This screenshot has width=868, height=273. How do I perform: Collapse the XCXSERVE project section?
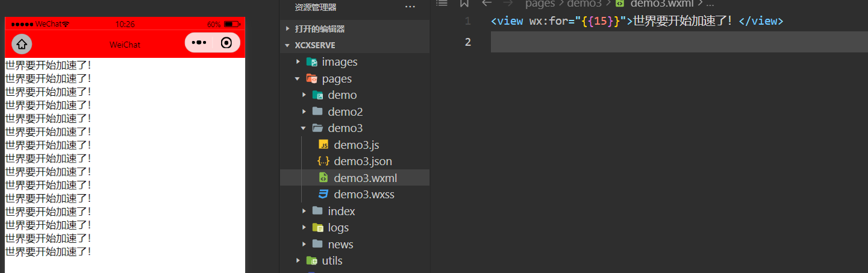pyautogui.click(x=314, y=45)
